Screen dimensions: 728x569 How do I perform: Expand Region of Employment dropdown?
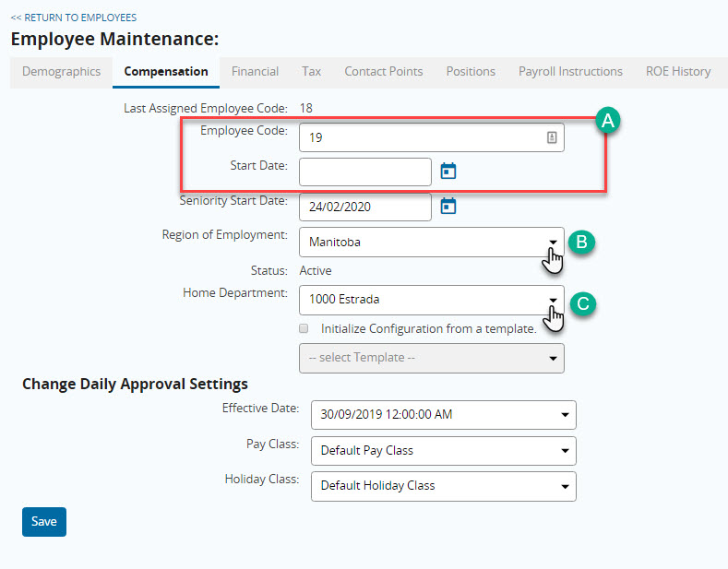point(431,242)
